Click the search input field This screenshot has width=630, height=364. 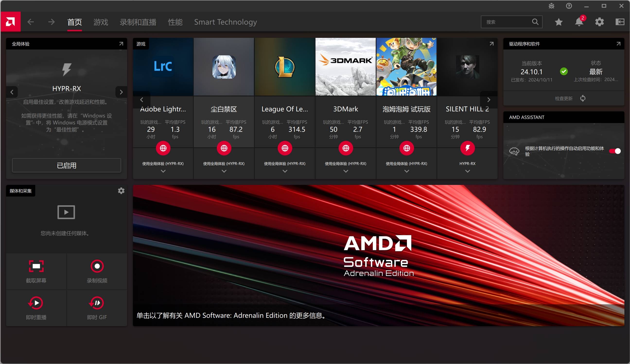(x=510, y=22)
